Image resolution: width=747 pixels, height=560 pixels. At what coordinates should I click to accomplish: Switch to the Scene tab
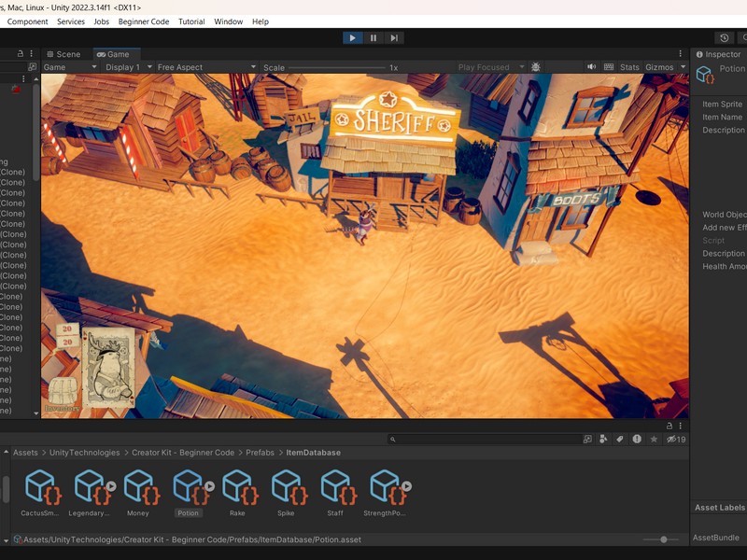coord(63,54)
